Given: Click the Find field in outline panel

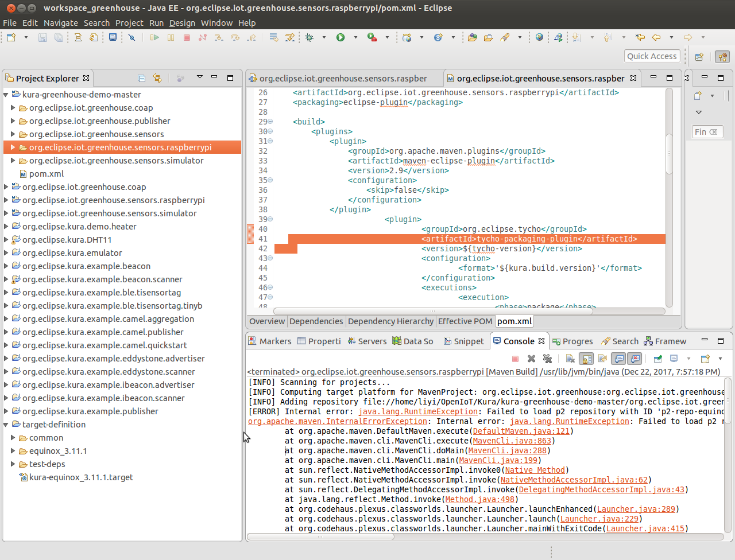Looking at the screenshot, I should pos(707,132).
